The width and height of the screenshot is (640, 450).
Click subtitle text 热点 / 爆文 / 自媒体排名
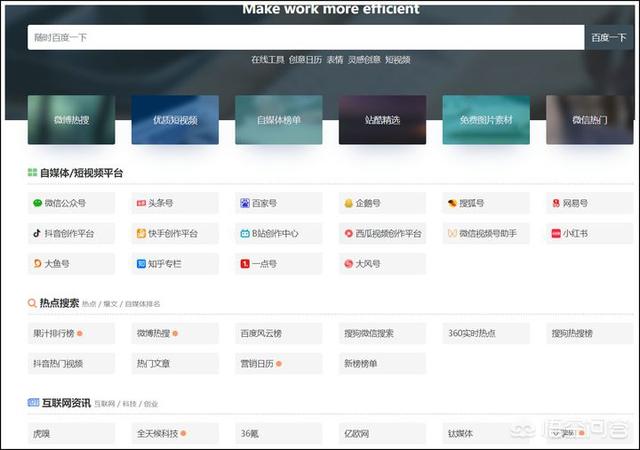(x=121, y=304)
